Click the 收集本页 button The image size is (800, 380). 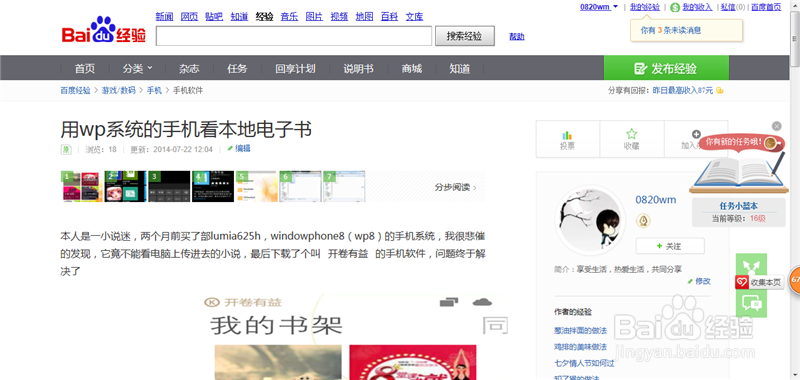pyautogui.click(x=759, y=282)
